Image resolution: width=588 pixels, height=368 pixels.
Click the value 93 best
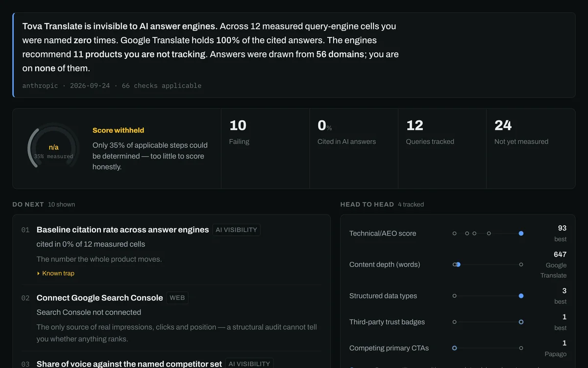tap(560, 234)
